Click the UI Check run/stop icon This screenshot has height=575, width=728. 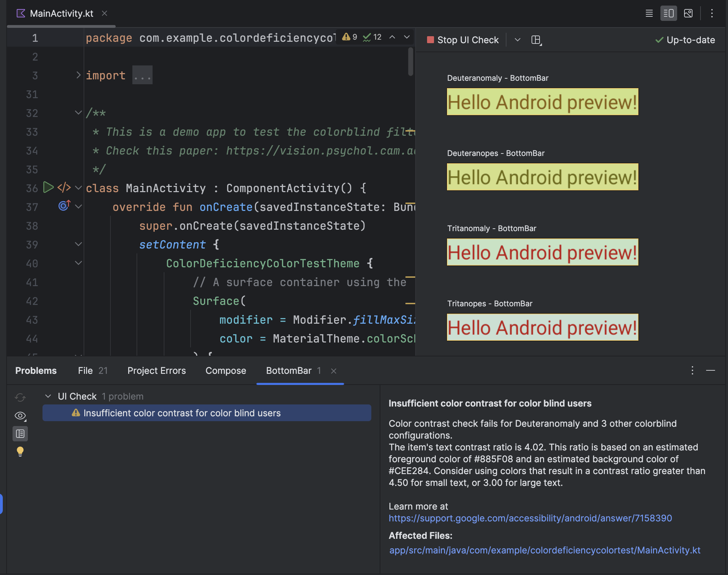coord(428,40)
